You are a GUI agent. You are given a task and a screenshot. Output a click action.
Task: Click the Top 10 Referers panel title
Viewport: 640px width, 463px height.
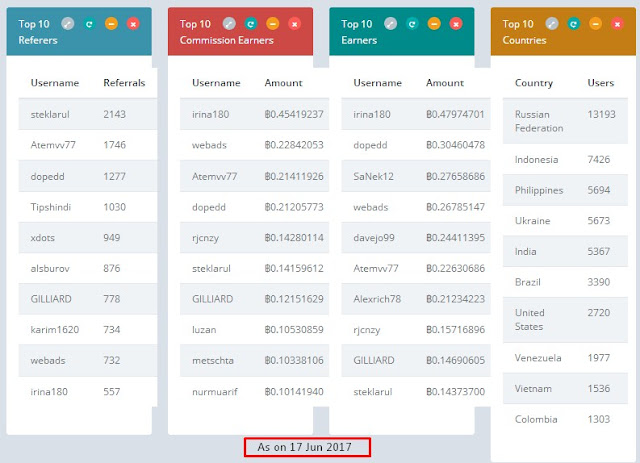(38, 32)
